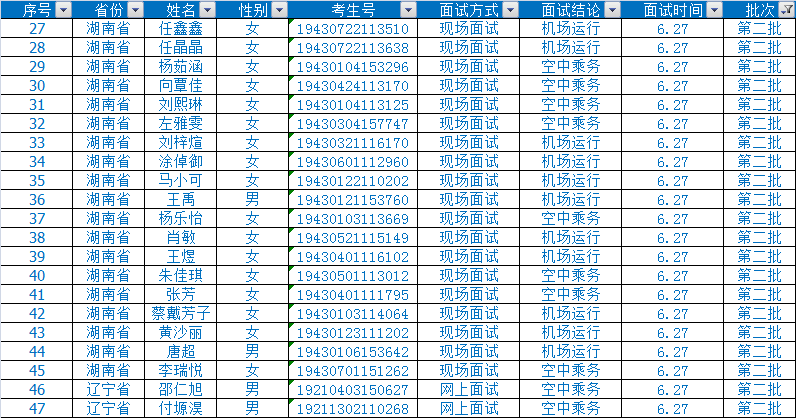The height and width of the screenshot is (418, 796).
Task: Select the name cell 任晶晶
Action: [181, 48]
